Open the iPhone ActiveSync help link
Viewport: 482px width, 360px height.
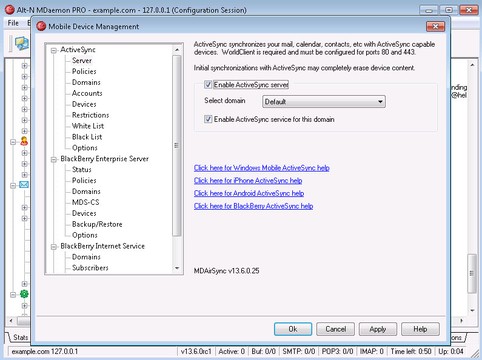[x=248, y=181]
